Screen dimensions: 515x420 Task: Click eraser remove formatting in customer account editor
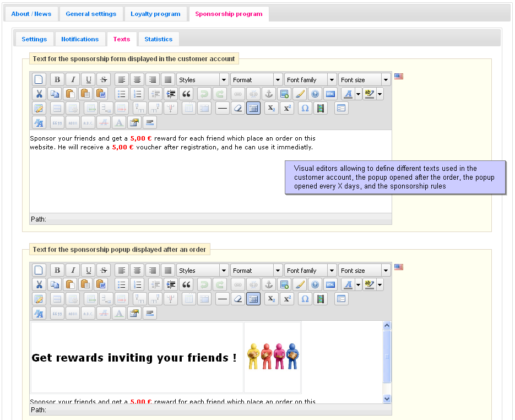[238, 108]
